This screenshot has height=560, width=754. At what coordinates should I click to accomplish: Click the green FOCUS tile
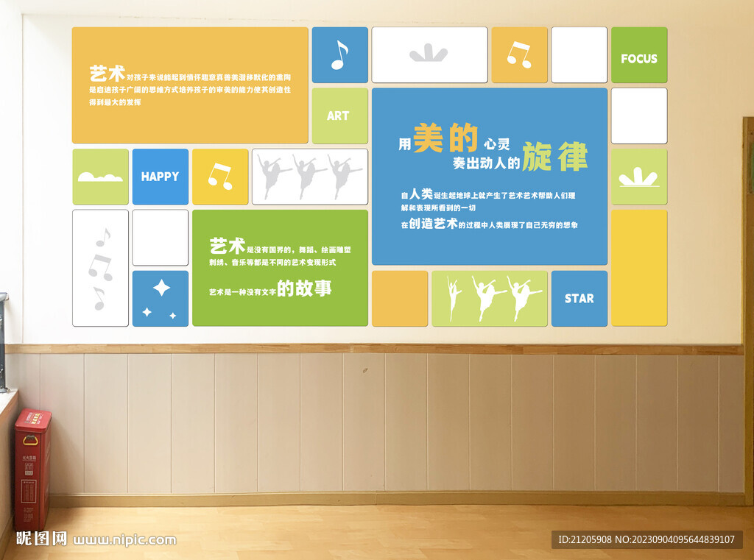pos(639,54)
